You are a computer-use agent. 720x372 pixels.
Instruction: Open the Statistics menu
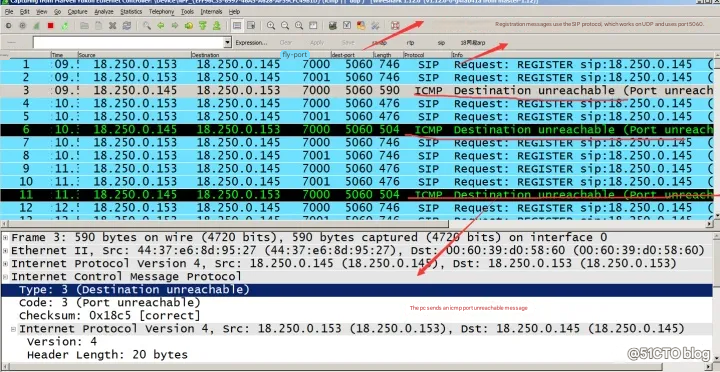click(131, 11)
